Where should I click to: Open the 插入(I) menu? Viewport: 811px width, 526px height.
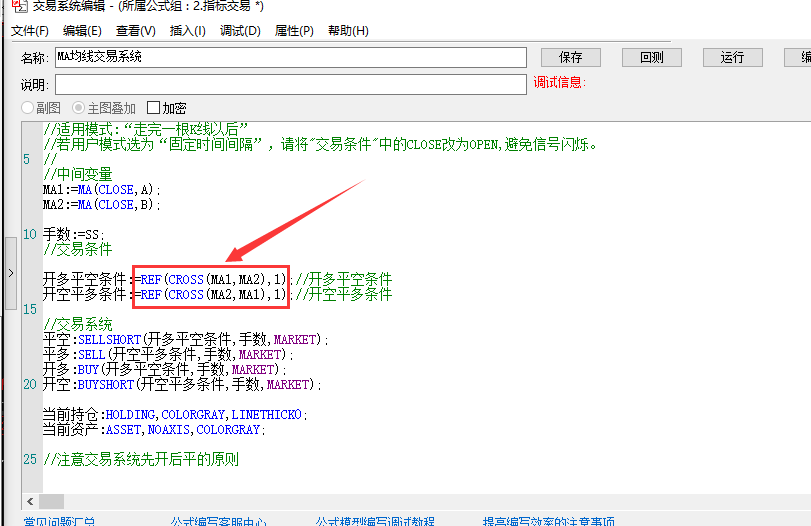(187, 31)
